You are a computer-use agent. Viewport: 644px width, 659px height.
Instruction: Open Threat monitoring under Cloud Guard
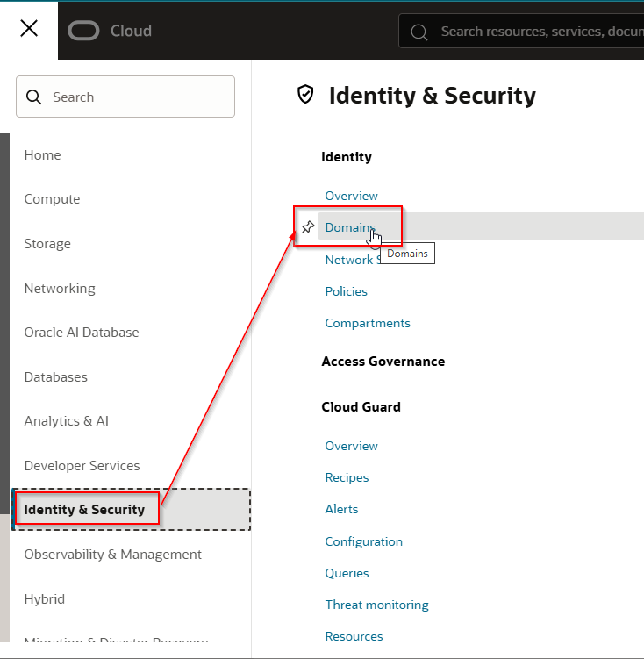tap(376, 605)
